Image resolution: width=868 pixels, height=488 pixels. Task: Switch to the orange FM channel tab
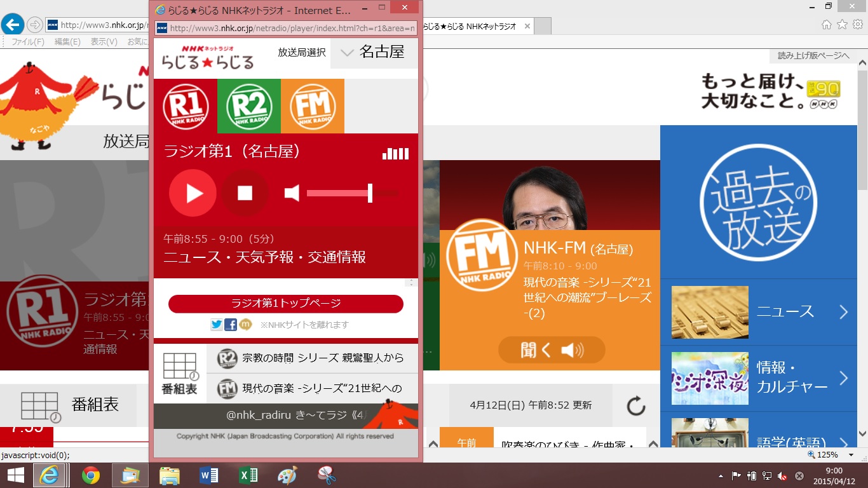click(313, 106)
